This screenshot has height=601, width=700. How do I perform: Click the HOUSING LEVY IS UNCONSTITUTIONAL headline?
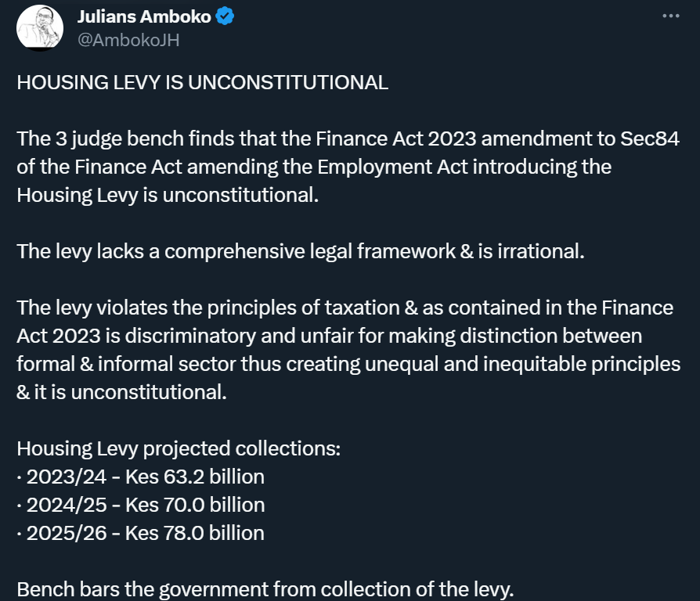pyautogui.click(x=202, y=82)
